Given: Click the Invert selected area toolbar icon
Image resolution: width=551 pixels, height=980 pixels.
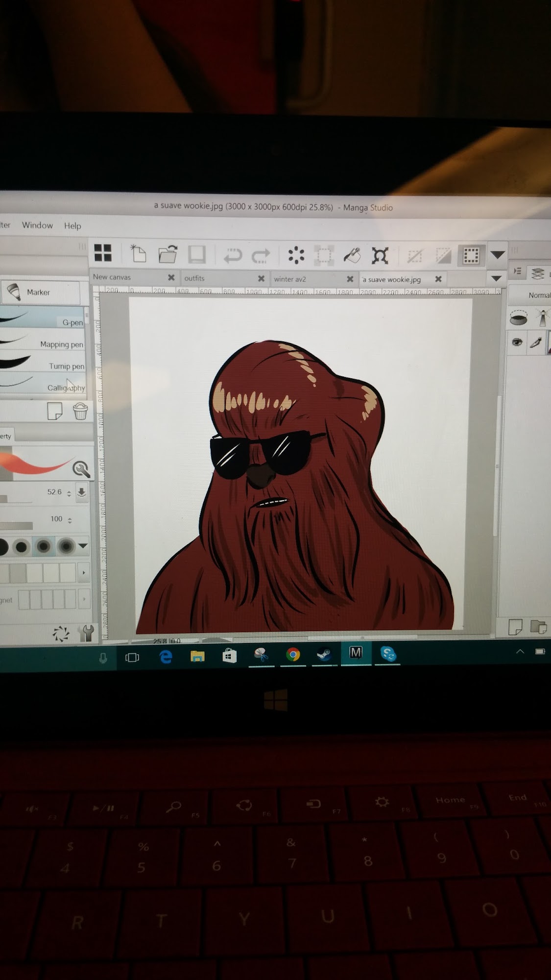Looking at the screenshot, I should tap(443, 256).
